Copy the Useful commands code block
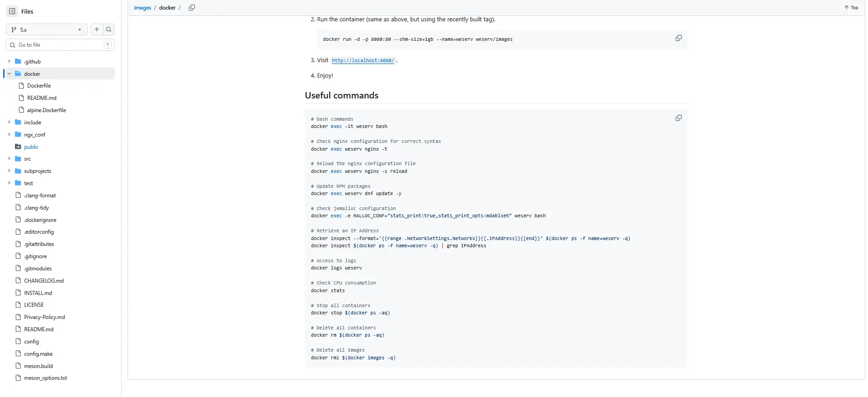 (678, 118)
